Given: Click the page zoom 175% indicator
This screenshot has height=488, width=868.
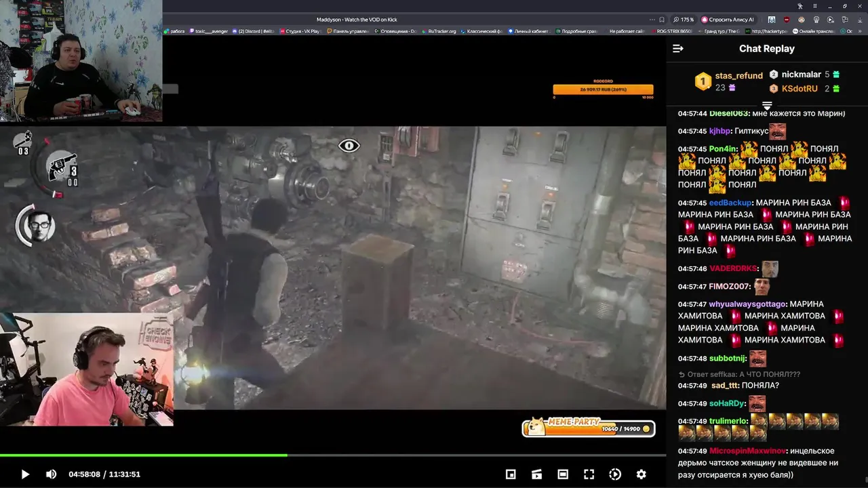Looking at the screenshot, I should [x=684, y=20].
